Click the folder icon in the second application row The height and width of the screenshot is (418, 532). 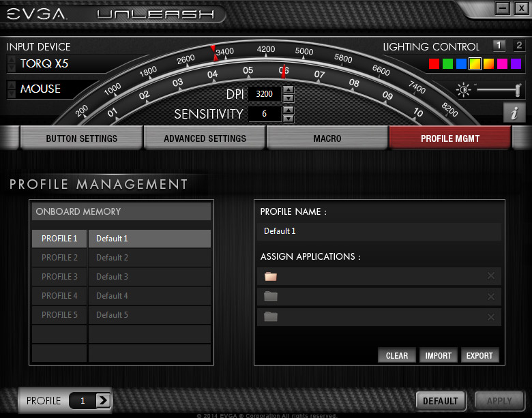(271, 297)
